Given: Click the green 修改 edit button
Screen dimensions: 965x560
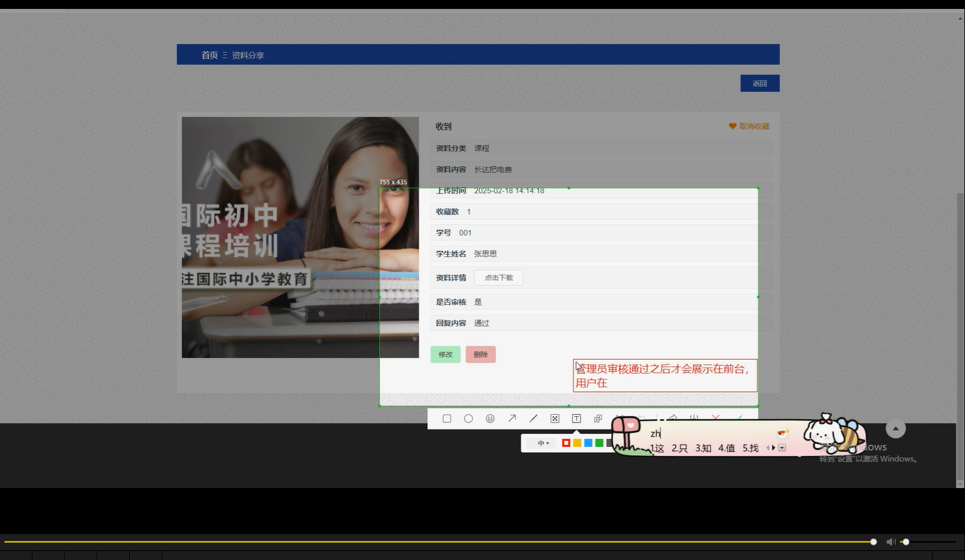Looking at the screenshot, I should coord(446,354).
